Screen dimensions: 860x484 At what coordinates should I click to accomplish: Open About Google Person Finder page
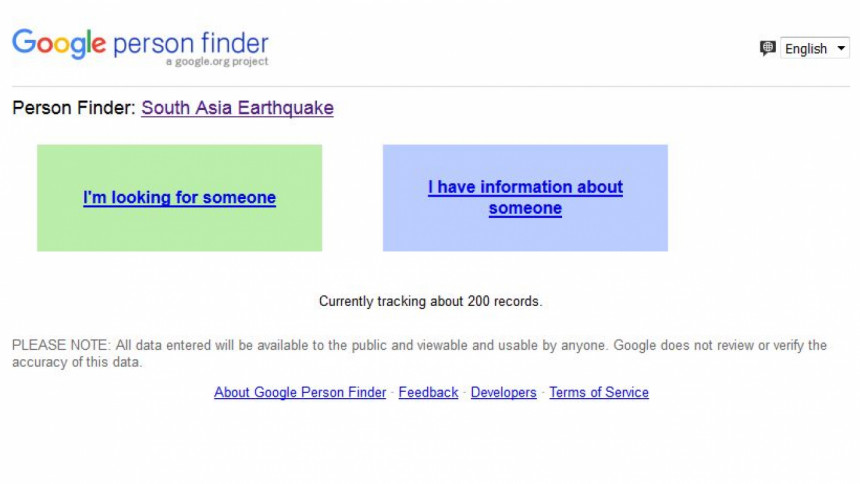(x=300, y=392)
